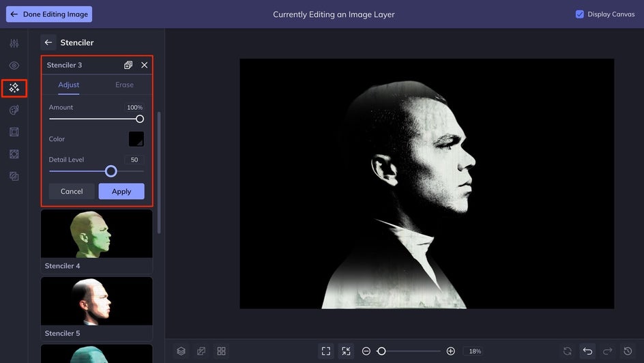Open the Artsy palette tool
The image size is (644, 363).
(x=14, y=110)
